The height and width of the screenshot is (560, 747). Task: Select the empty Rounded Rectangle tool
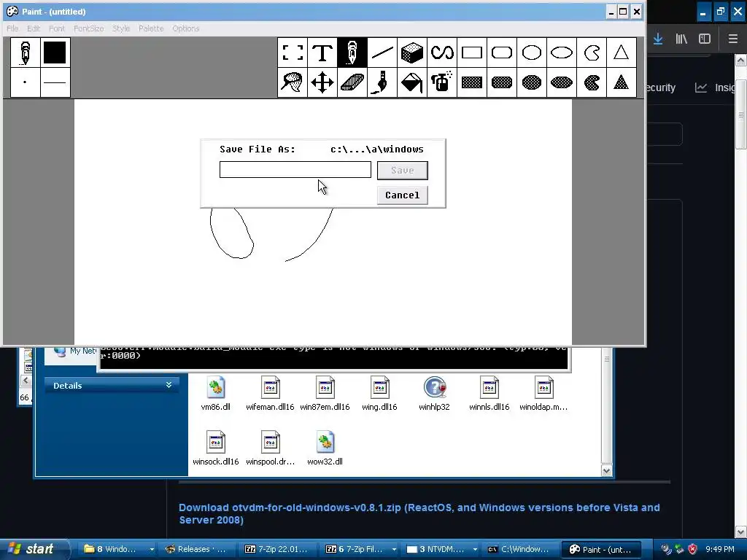[502, 52]
